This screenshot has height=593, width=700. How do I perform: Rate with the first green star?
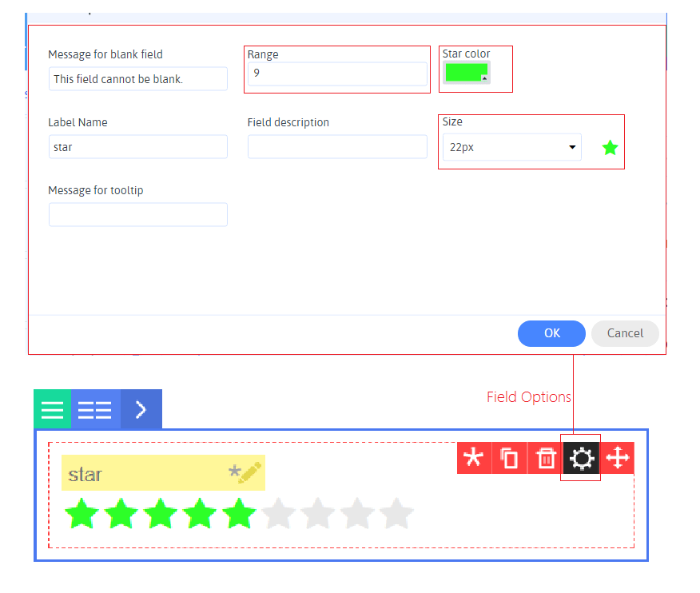click(82, 514)
